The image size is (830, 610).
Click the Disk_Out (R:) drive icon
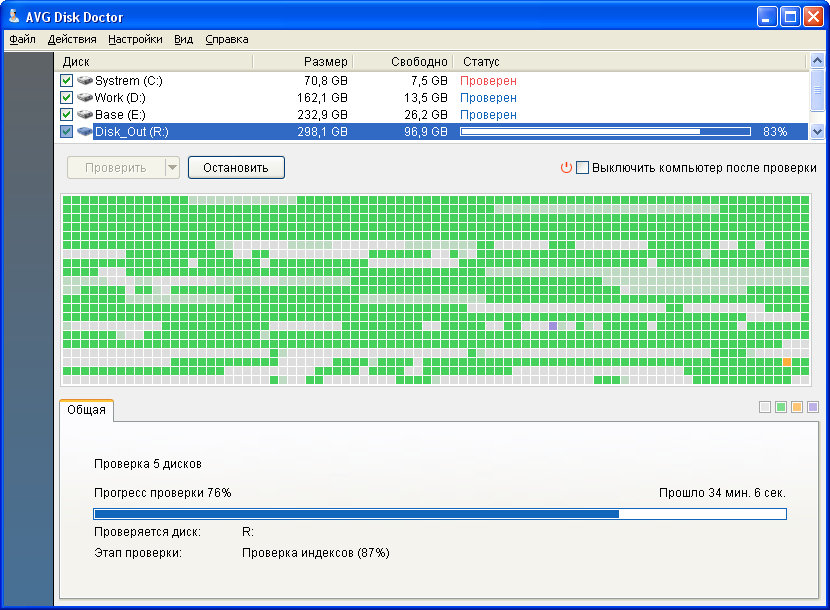pos(85,131)
